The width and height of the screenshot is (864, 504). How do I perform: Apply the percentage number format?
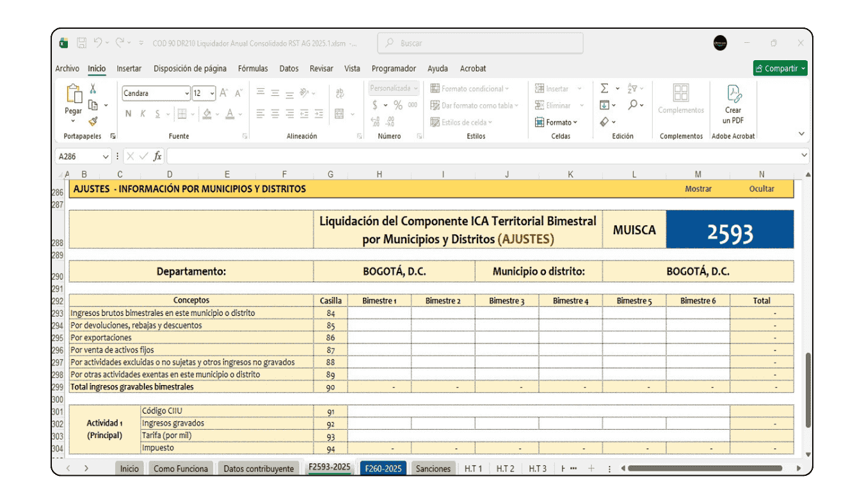[397, 104]
